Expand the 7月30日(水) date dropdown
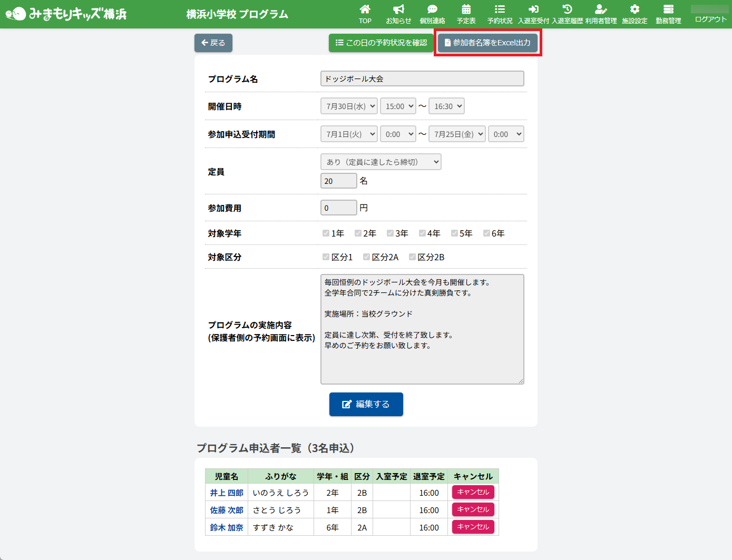The height and width of the screenshot is (560, 732). 349,106
